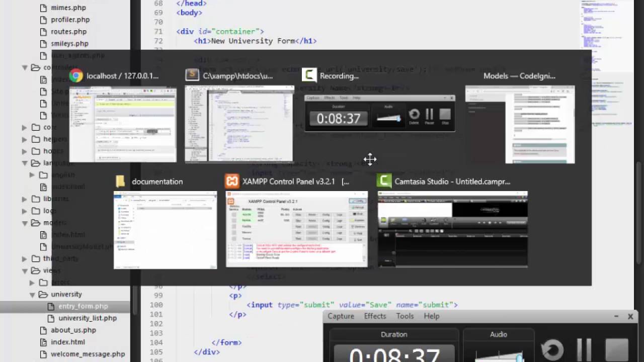Stop the recording in the bottom Camtasia recorder
This screenshot has width=644, height=362.
pyautogui.click(x=616, y=350)
